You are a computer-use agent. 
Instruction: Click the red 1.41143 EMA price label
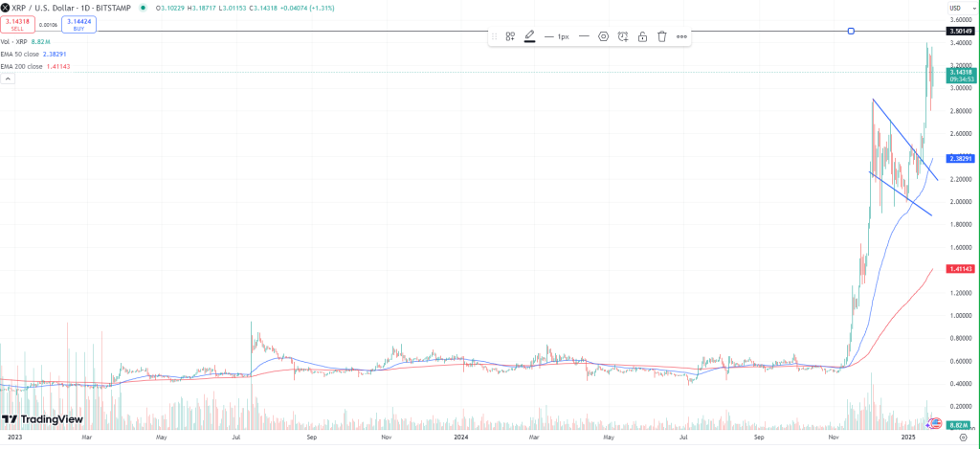coord(960,269)
